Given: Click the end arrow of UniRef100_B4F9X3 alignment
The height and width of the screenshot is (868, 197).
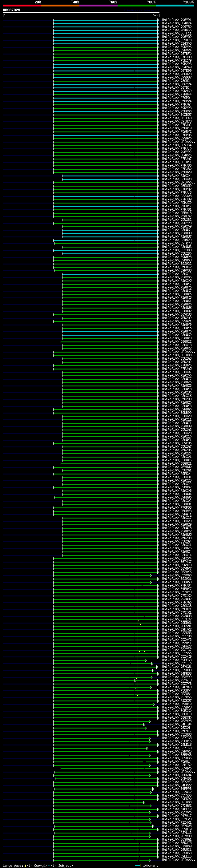Looking at the screenshot, I should [x=151, y=687].
